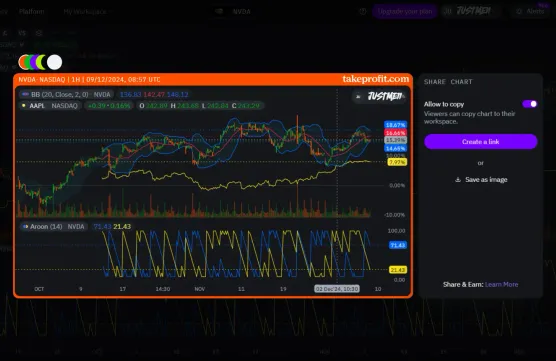Click the NVDA NASDAQ 1H header text
The height and width of the screenshot is (361, 556).
[89, 79]
